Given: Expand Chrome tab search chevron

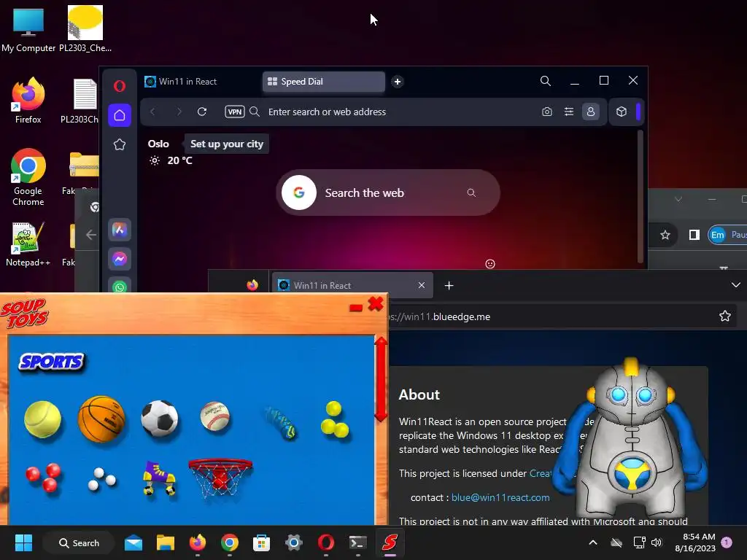Looking at the screenshot, I should click(678, 199).
